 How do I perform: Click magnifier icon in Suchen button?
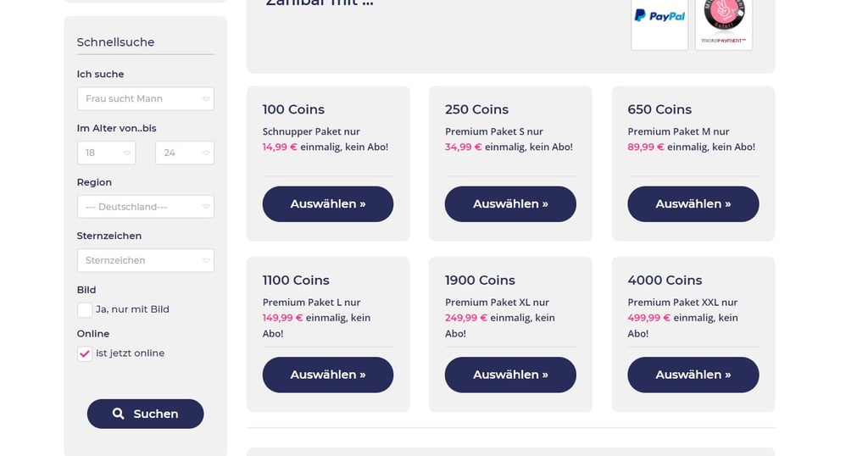[118, 414]
